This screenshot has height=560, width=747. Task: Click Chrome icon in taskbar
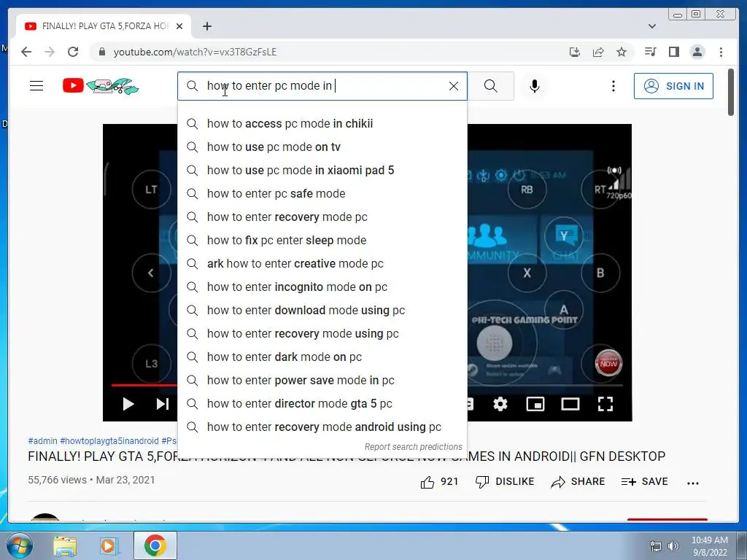155,545
